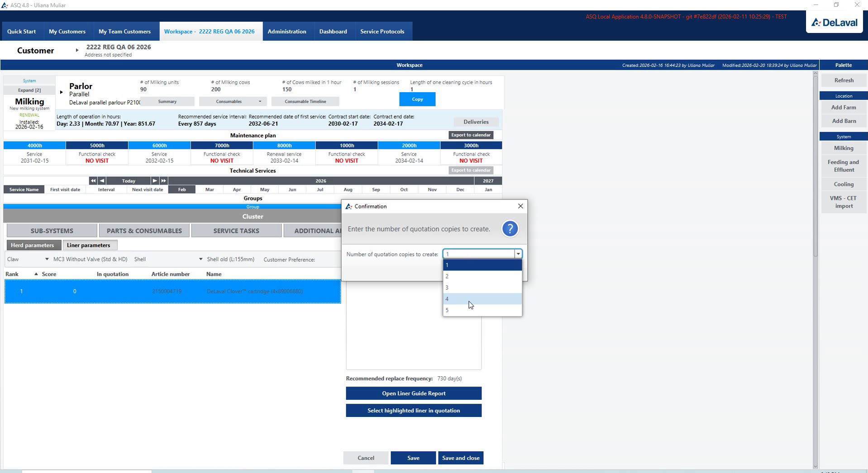This screenshot has width=868, height=473.
Task: Switch to SUB-SYSTEMS section tab
Action: coord(52,231)
